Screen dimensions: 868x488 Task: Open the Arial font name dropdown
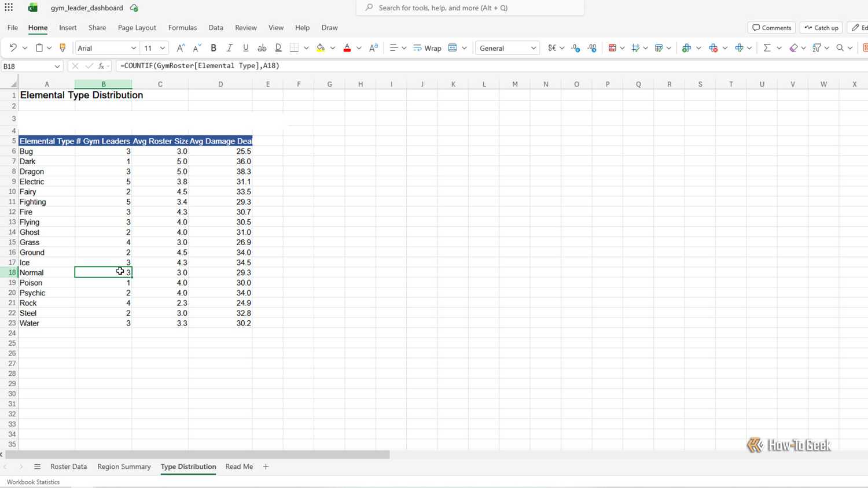click(134, 48)
